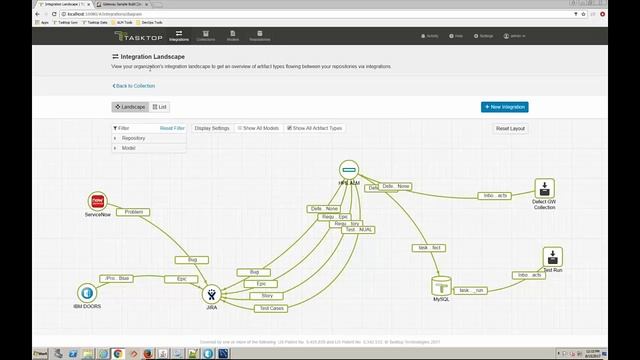Image resolution: width=640 pixels, height=360 pixels.
Task: Open Settings in the header
Action: (483, 36)
